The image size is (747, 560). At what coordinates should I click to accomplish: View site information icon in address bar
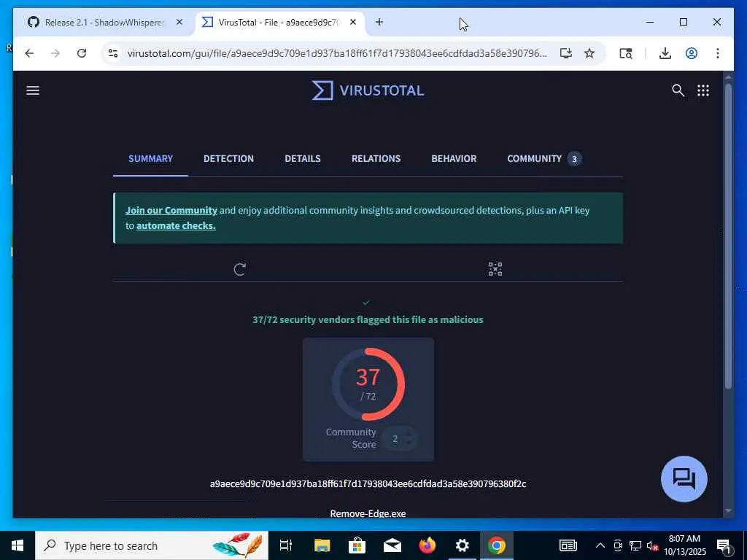click(x=113, y=53)
